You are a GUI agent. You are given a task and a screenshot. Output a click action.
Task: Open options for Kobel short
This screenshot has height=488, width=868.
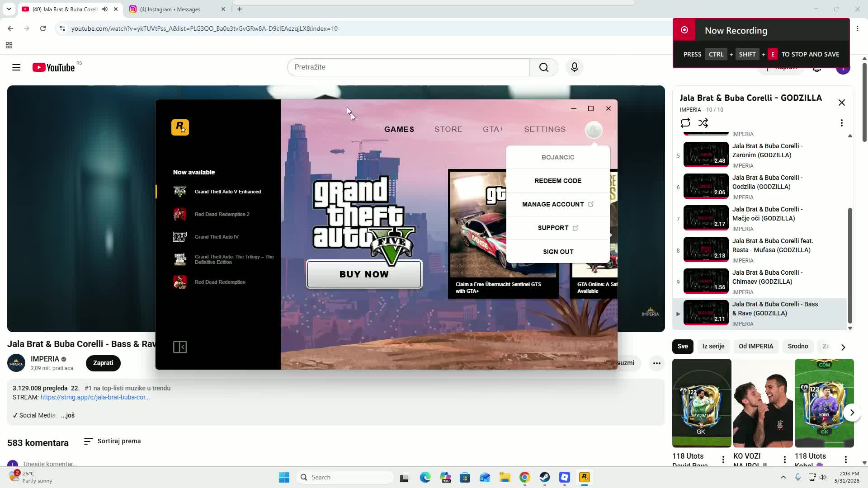(846, 460)
